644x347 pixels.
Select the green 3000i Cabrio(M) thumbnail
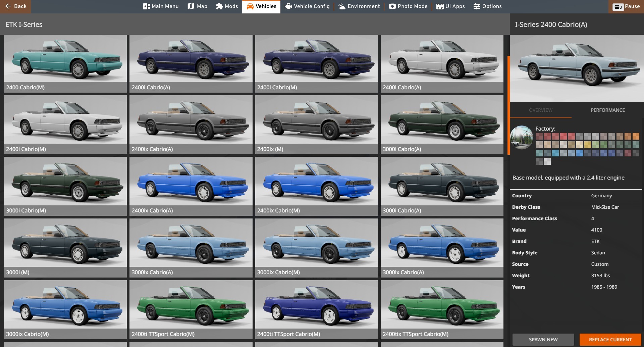65,186
